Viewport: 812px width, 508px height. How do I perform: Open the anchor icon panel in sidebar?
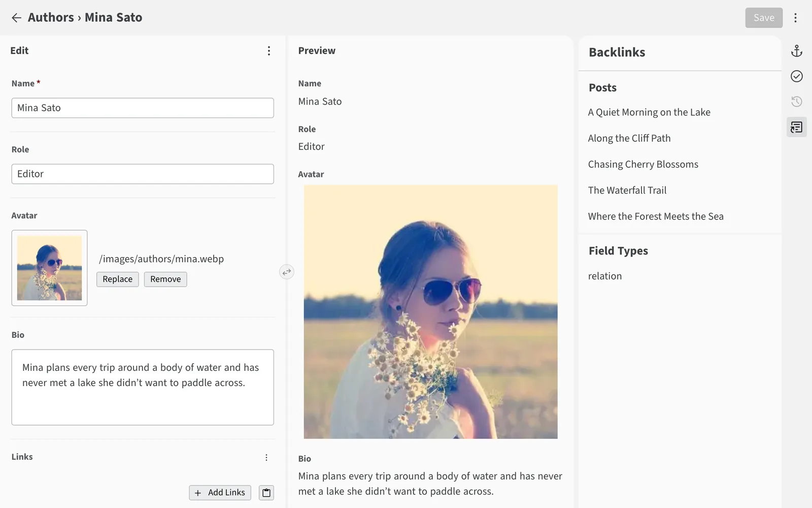(797, 51)
